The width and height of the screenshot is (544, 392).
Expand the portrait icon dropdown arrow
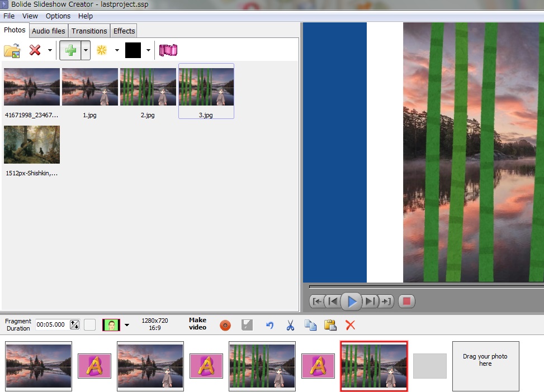127,325
